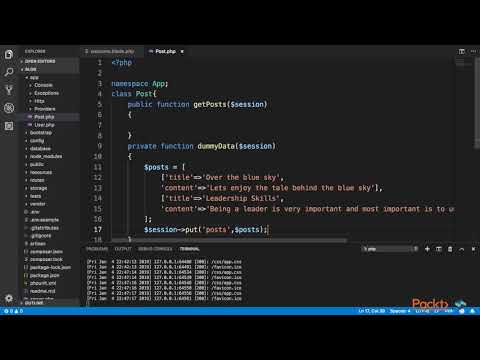Kill terminal with trash icon
480x360 pixels.
pos(450,249)
